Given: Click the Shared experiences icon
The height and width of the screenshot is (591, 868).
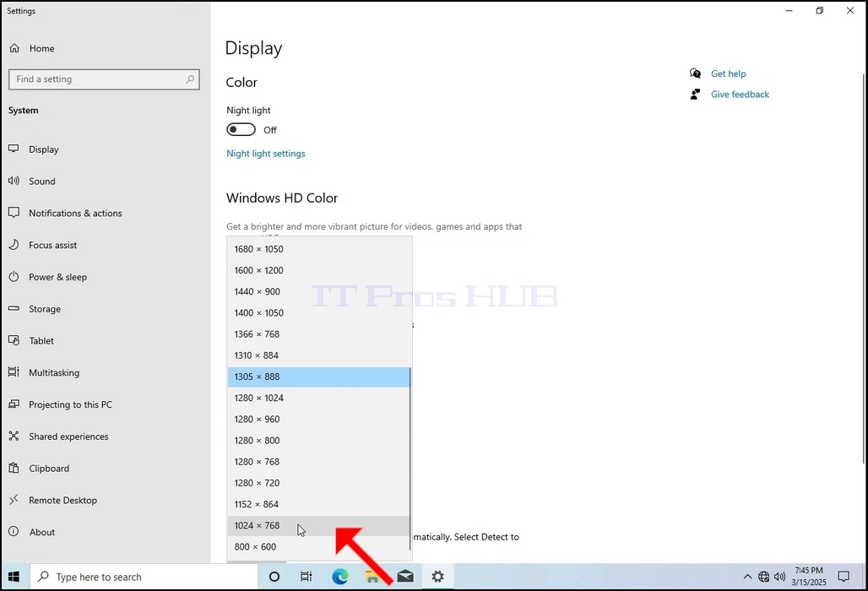Looking at the screenshot, I should click(14, 436).
